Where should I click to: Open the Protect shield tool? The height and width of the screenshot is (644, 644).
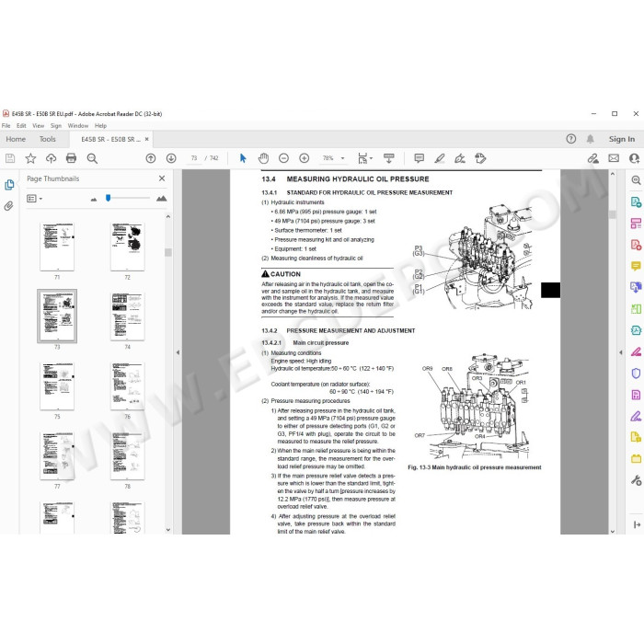point(636,374)
